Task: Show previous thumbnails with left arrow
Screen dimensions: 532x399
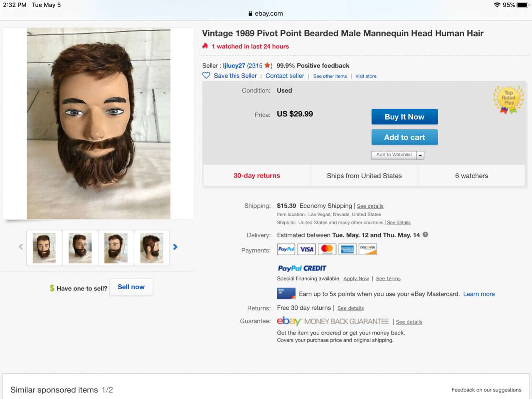Action: coord(21,247)
